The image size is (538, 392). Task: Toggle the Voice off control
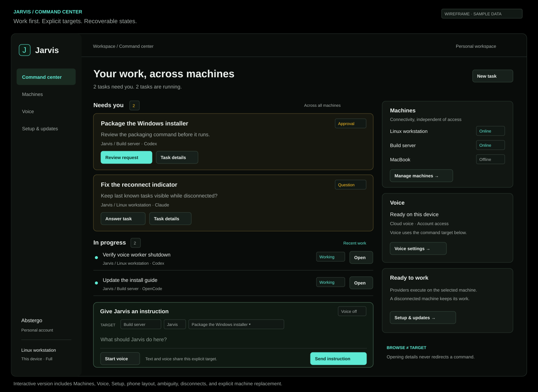pos(352,311)
